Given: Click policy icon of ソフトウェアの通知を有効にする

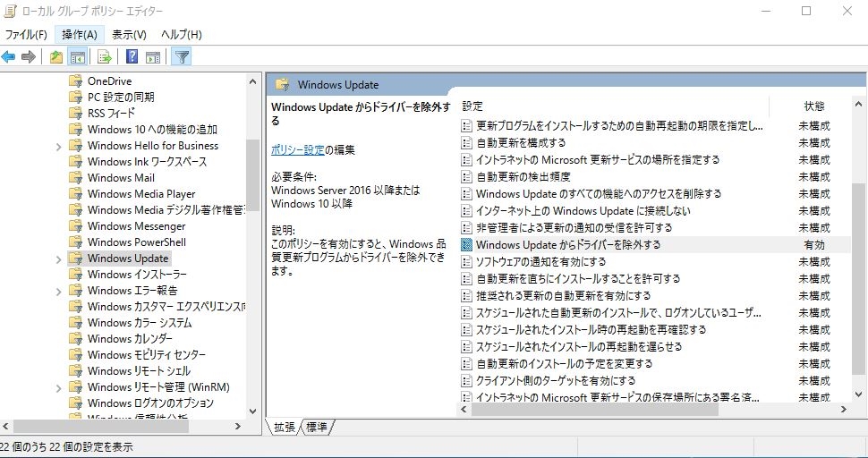Looking at the screenshot, I should 466,261.
